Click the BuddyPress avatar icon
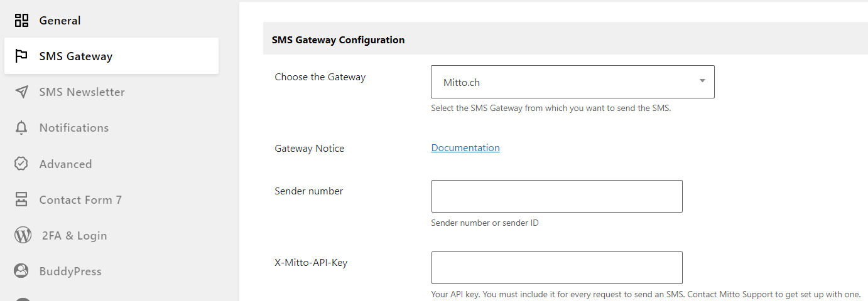The image size is (868, 301). point(21,271)
